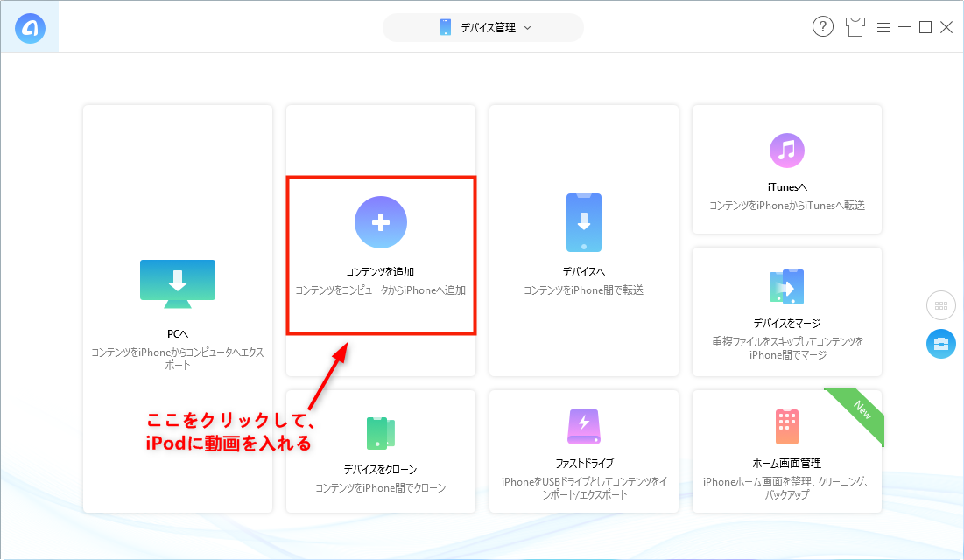
Task: Open the デバイス管理 dropdown
Action: 483,28
